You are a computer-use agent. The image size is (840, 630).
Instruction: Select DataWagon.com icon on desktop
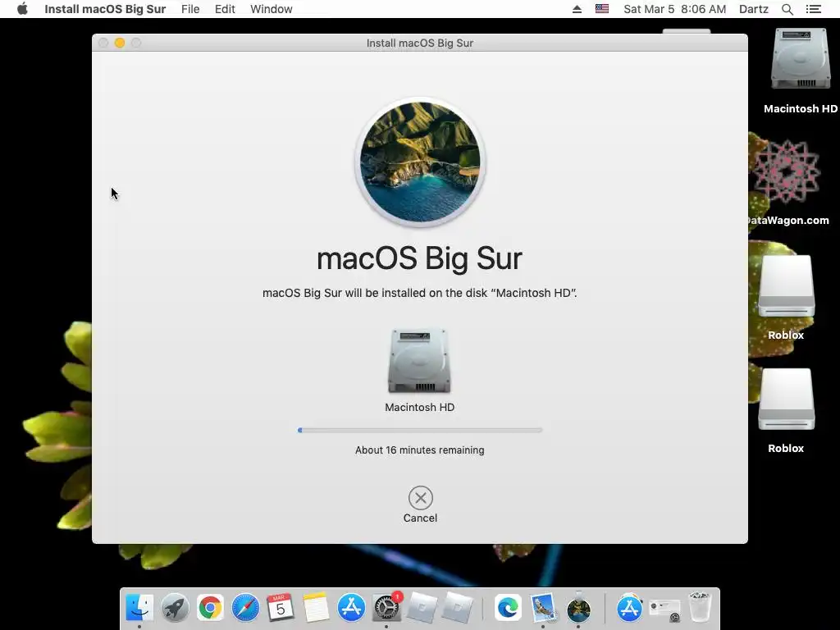pyautogui.click(x=785, y=171)
